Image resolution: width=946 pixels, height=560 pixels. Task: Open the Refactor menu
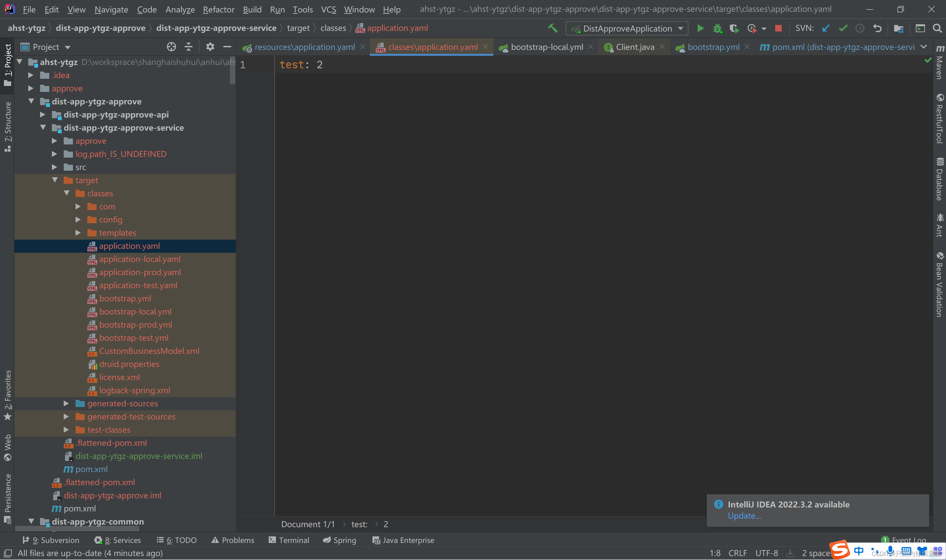click(x=218, y=10)
